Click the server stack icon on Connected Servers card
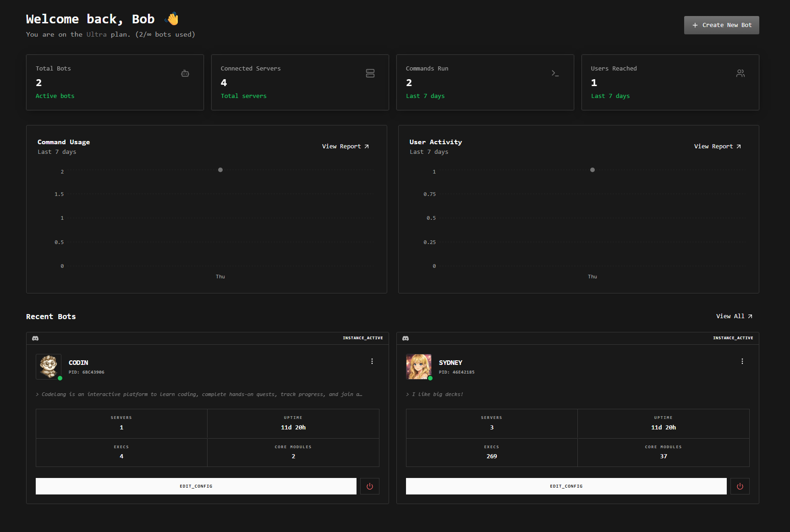The width and height of the screenshot is (790, 532). tap(370, 73)
